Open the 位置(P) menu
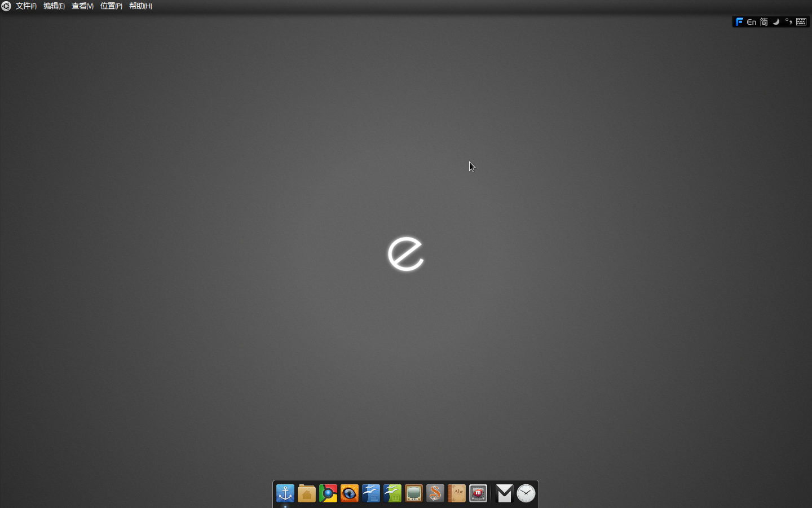Image resolution: width=812 pixels, height=508 pixels. (111, 6)
